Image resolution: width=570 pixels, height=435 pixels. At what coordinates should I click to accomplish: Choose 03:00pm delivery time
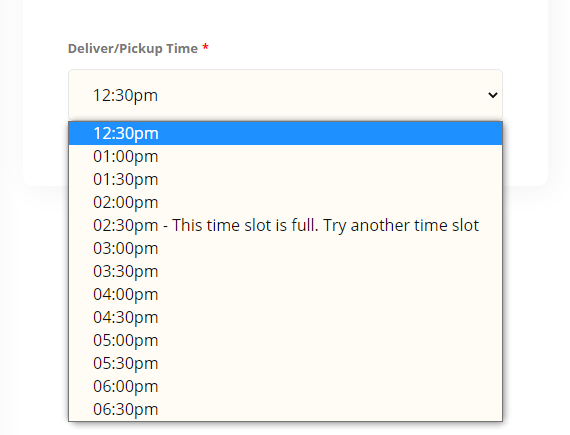[285, 248]
